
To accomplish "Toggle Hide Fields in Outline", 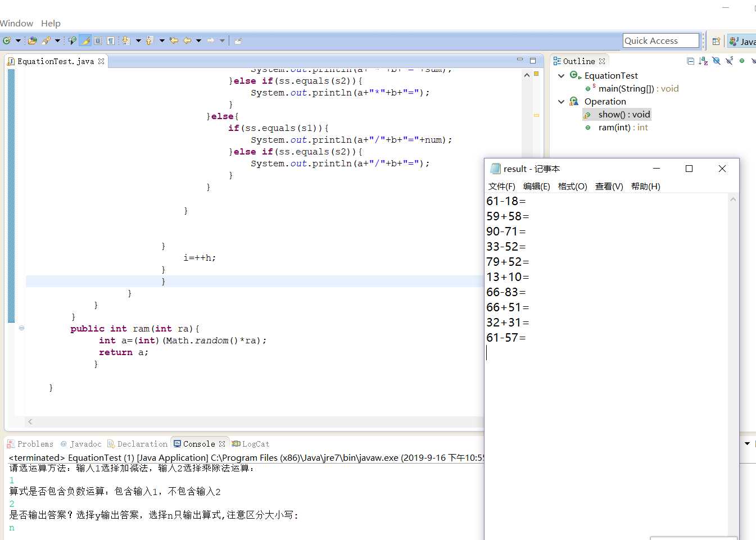I will (x=716, y=61).
